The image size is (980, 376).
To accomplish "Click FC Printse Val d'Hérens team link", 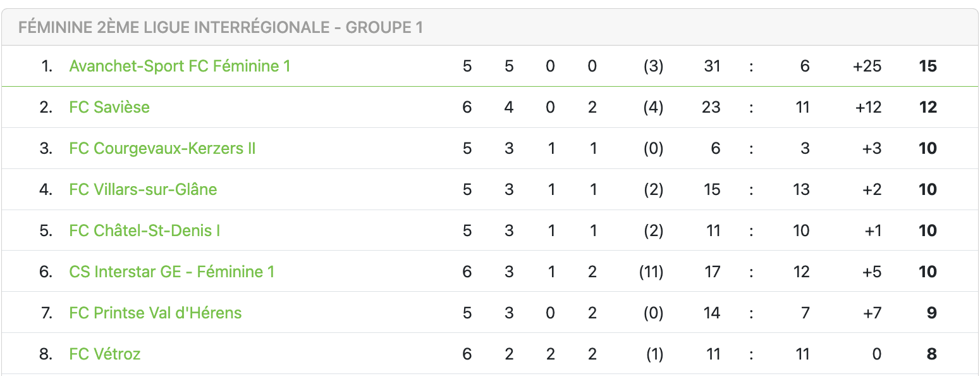I will pyautogui.click(x=156, y=313).
